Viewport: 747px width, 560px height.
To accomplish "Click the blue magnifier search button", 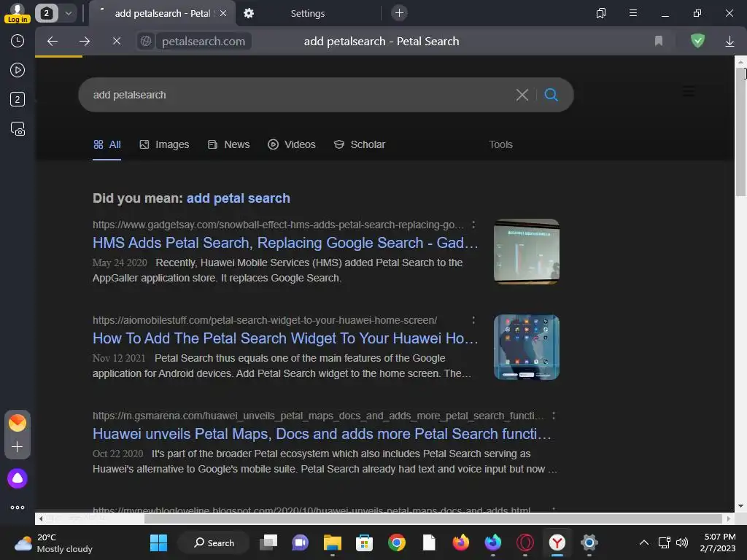I will 551,95.
